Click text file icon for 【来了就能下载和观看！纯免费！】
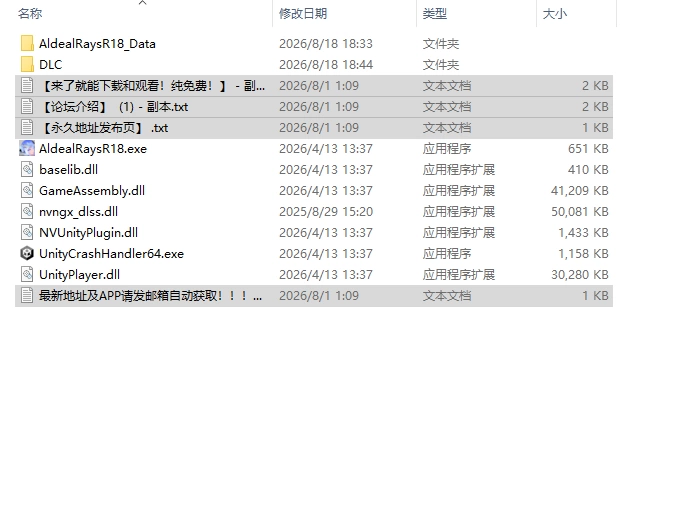This screenshot has height=506, width=688. (27, 86)
